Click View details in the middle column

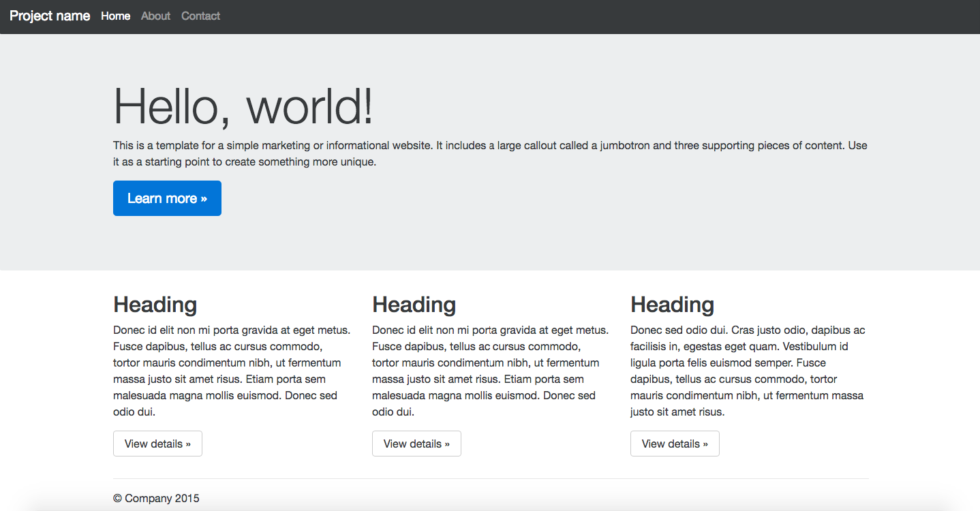point(416,444)
